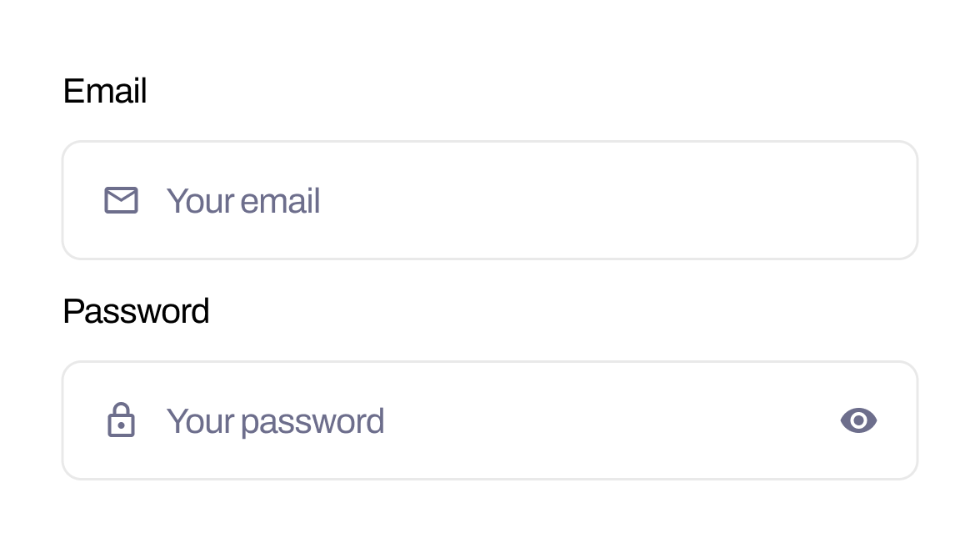Screen dimensions: 980x538
Task: Click the padlock icon in the password field
Action: pyautogui.click(x=122, y=420)
